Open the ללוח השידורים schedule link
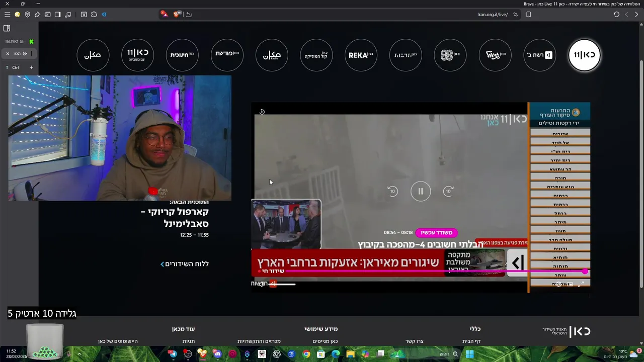Image resolution: width=644 pixels, height=362 pixels. [187, 264]
